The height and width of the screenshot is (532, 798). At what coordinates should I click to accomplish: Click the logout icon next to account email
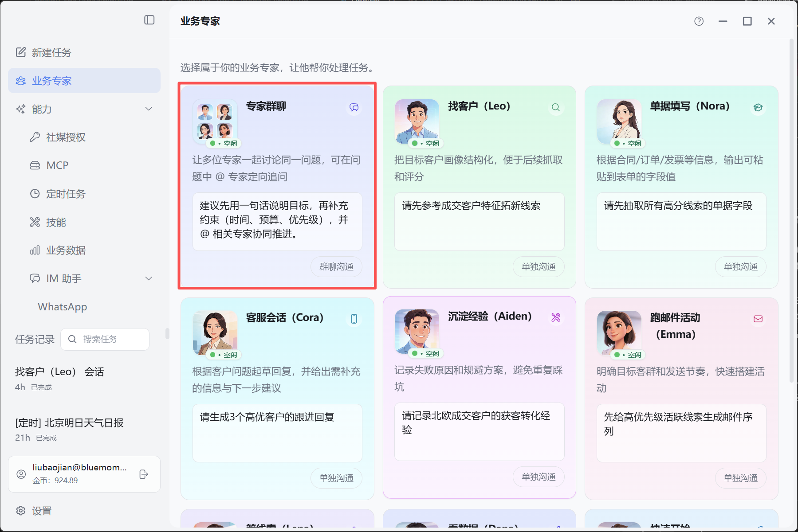coord(144,474)
